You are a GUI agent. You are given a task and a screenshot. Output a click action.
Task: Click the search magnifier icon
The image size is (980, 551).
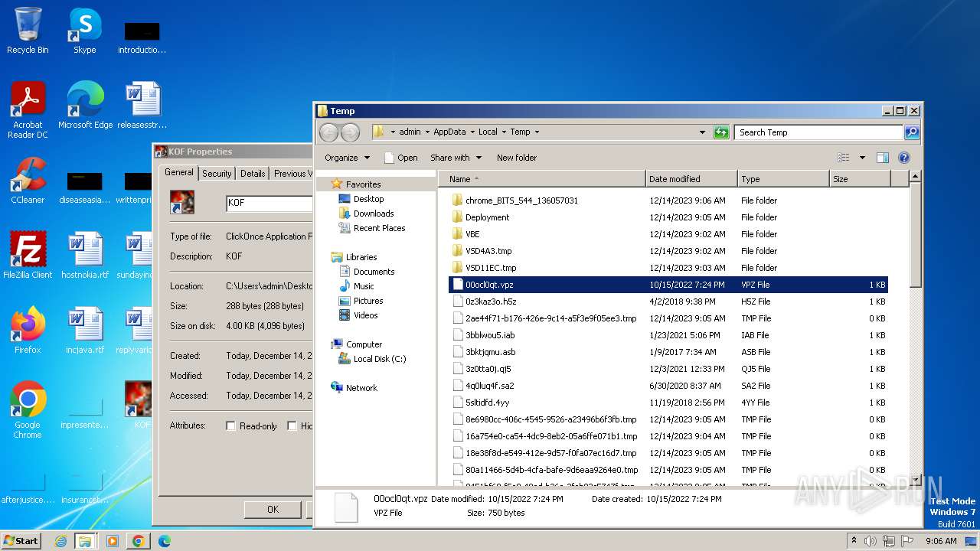[x=911, y=132]
